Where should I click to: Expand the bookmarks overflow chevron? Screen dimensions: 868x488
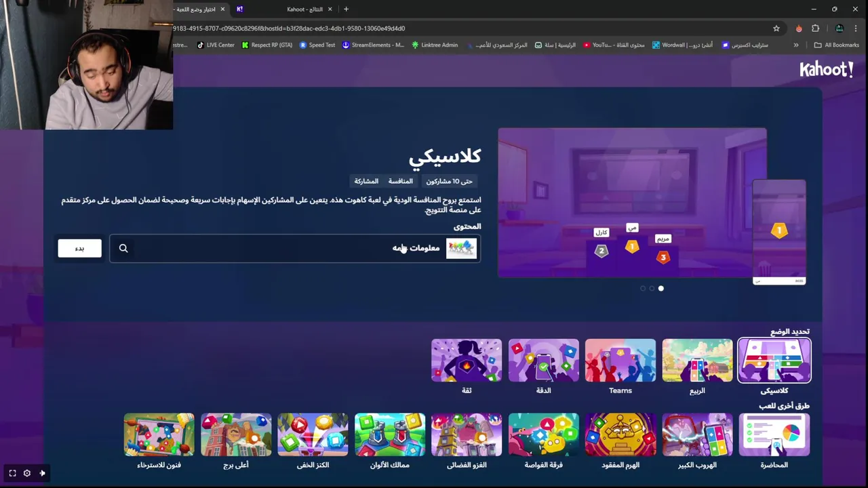pos(796,45)
